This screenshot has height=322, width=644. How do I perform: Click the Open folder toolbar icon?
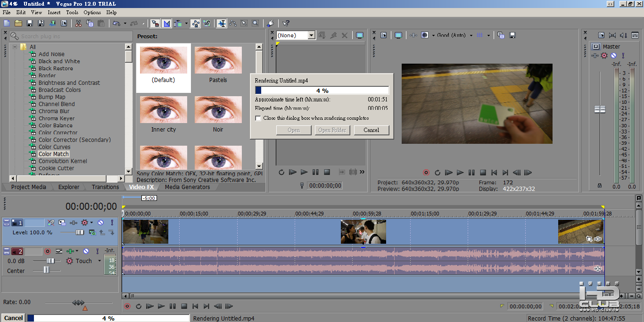(x=18, y=23)
